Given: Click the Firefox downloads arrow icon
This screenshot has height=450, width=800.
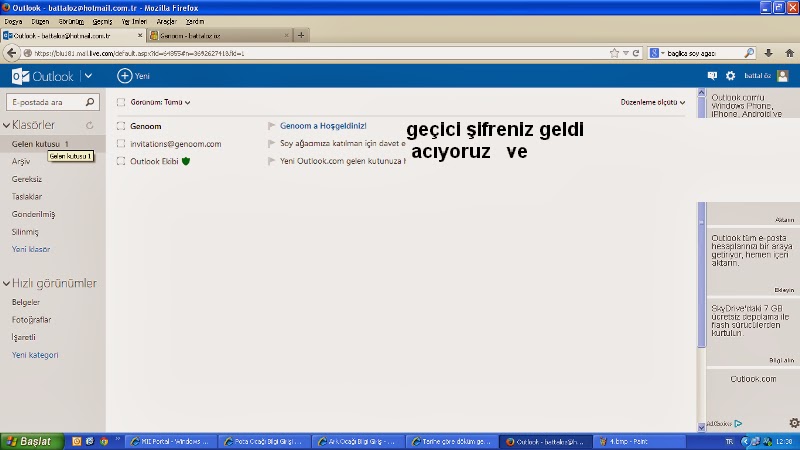Looking at the screenshot, I should [x=768, y=53].
